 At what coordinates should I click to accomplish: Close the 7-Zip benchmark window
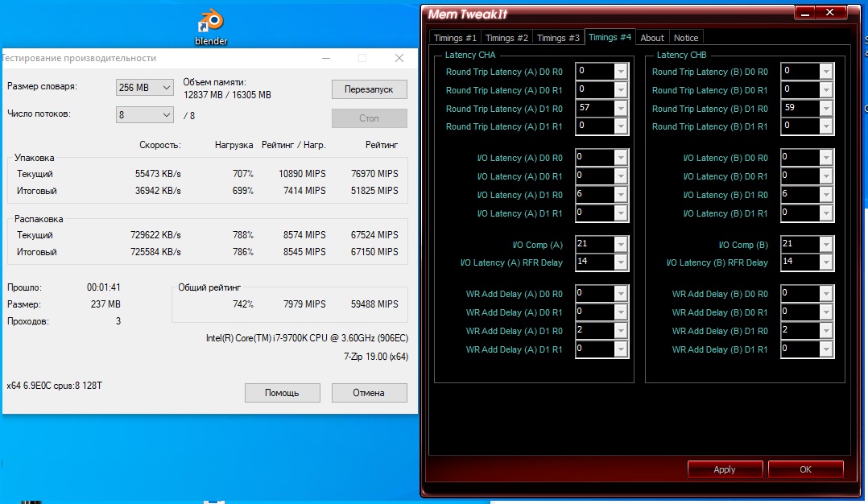tap(399, 58)
